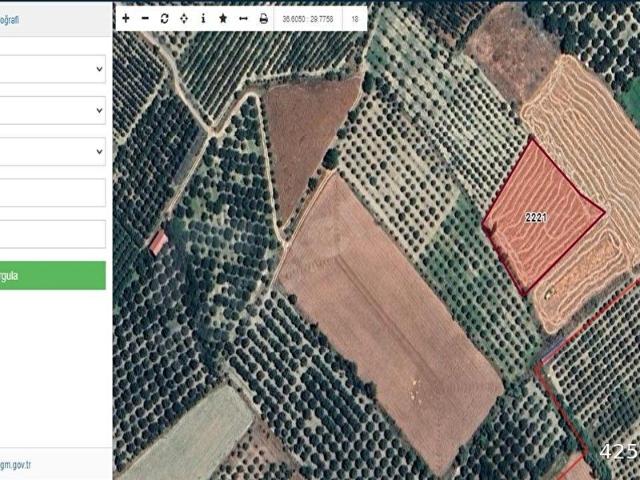Click the green Sorgula query button

point(53,276)
